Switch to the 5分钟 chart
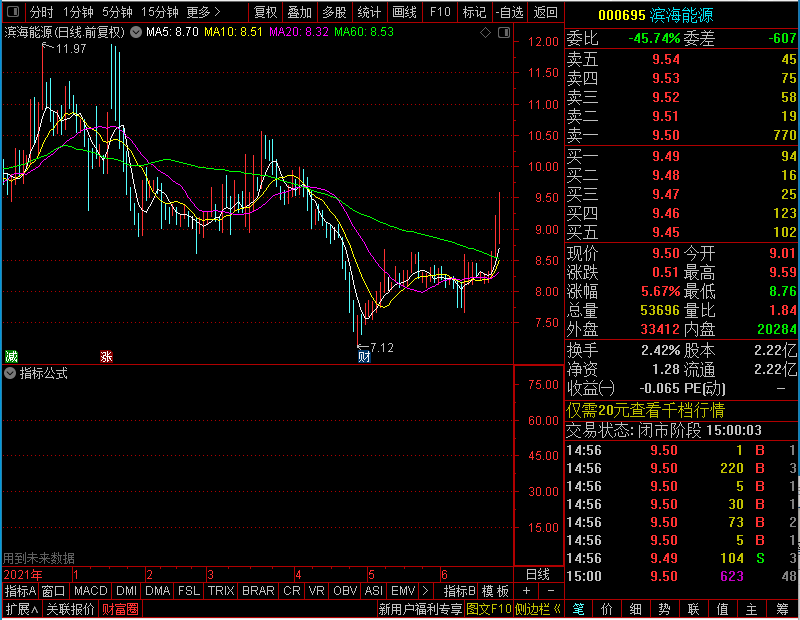The image size is (800, 620). click(117, 12)
